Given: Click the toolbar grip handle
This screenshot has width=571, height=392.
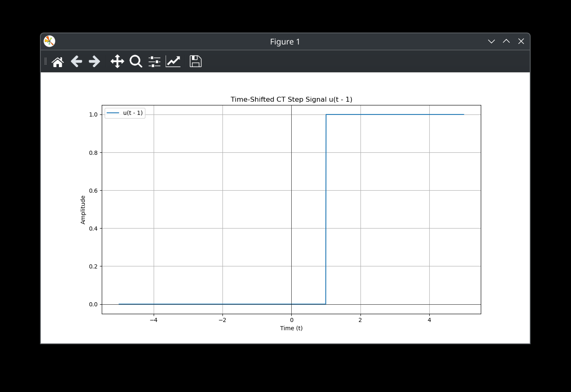Looking at the screenshot, I should coord(45,62).
